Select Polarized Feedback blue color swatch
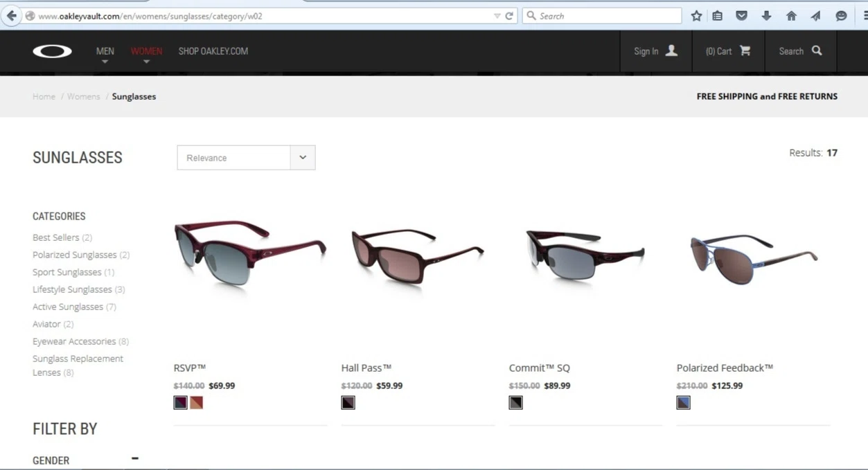868x470 pixels. click(x=683, y=402)
